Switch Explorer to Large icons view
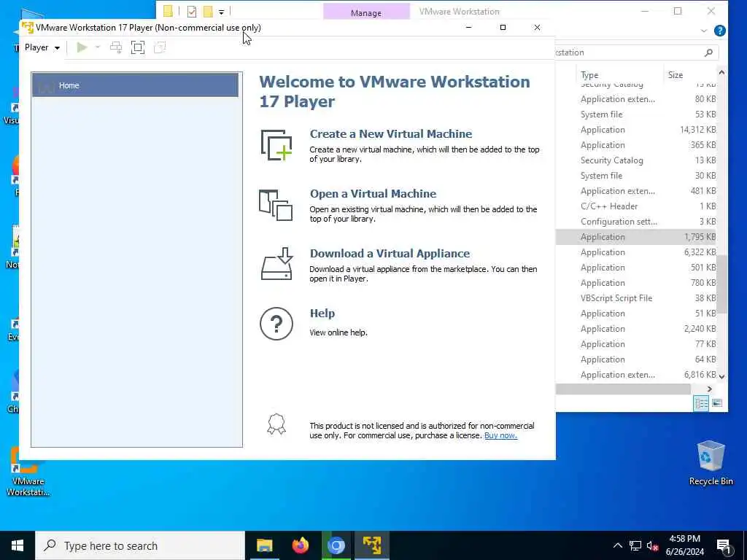 click(716, 403)
